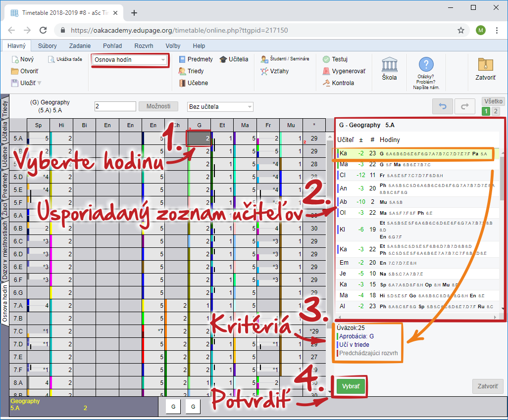This screenshot has width=508, height=420.
Task: Expand the Uložiť dropdown arrow
Action: (40, 83)
